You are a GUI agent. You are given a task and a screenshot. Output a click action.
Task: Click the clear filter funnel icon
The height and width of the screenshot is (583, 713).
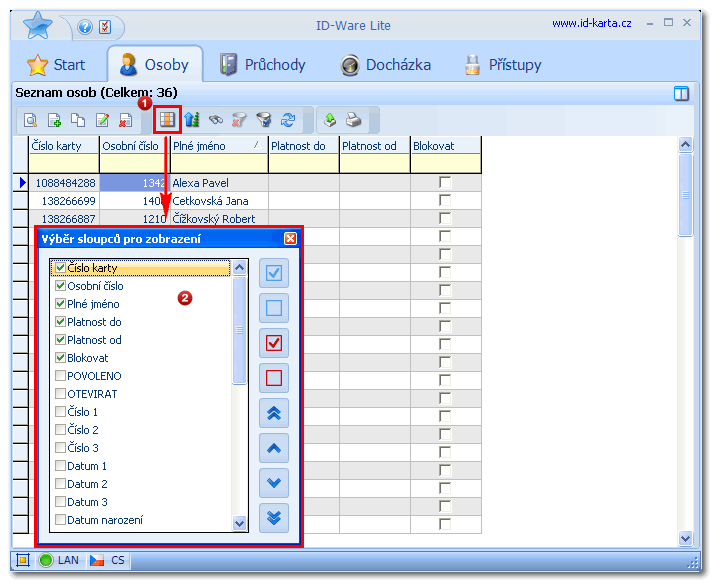click(x=239, y=120)
